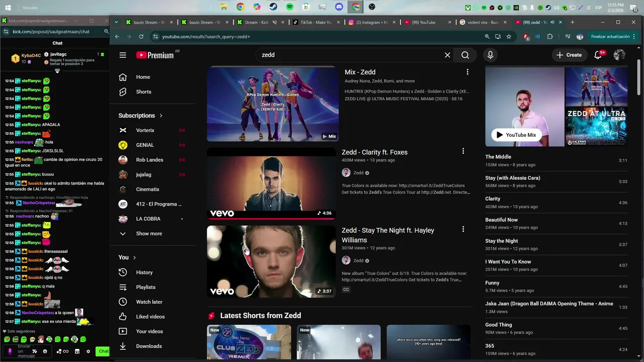Open Spotify from the taskbar
644x362 pixels.
pyautogui.click(x=290, y=7)
